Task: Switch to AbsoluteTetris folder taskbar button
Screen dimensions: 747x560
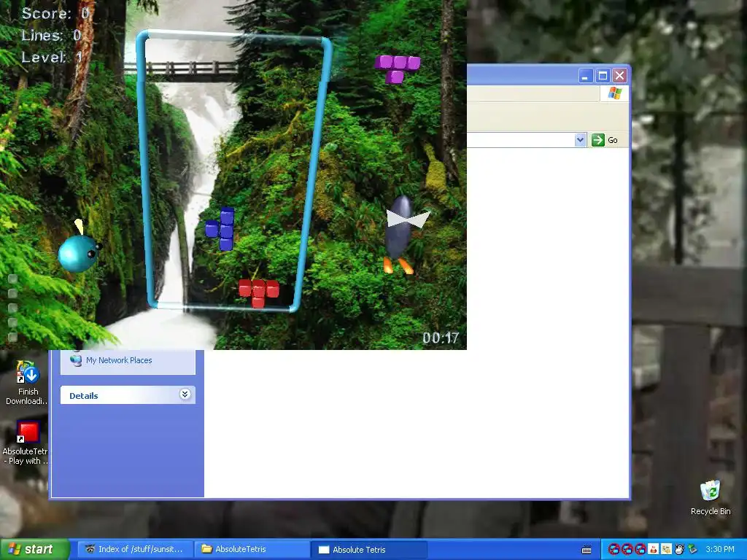Action: click(252, 549)
